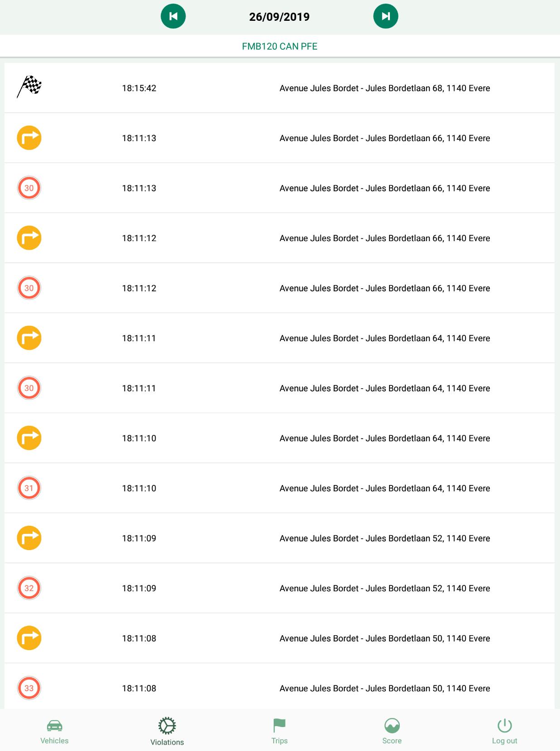The width and height of the screenshot is (560, 751).
Task: Click the speed 30 icon at 18:11:12
Action: point(29,288)
